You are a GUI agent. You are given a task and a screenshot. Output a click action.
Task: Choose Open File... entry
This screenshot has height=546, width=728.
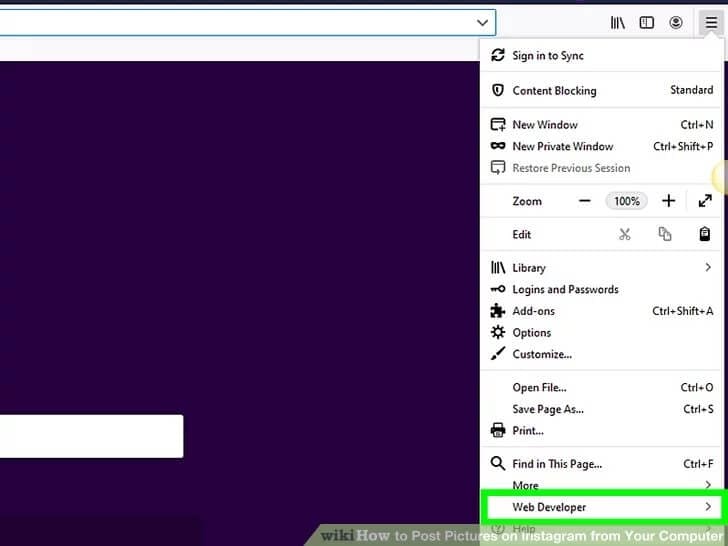pyautogui.click(x=602, y=387)
